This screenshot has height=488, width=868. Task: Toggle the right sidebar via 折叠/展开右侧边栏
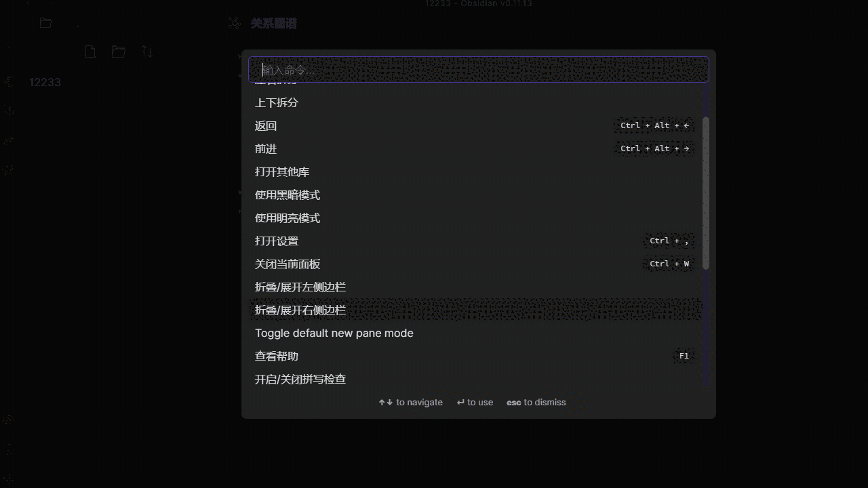[x=300, y=310]
